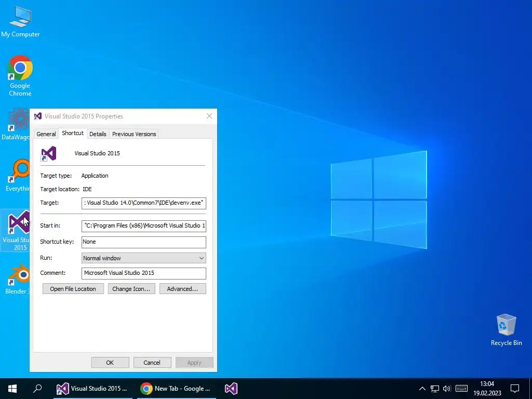Open the Windows Start menu
Image resolution: width=532 pixels, height=399 pixels.
(x=12, y=389)
